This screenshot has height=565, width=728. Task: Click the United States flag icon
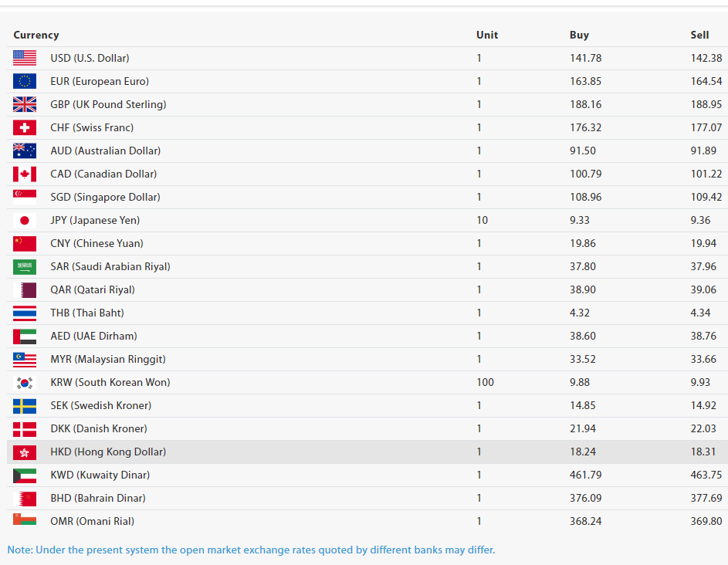coord(25,58)
